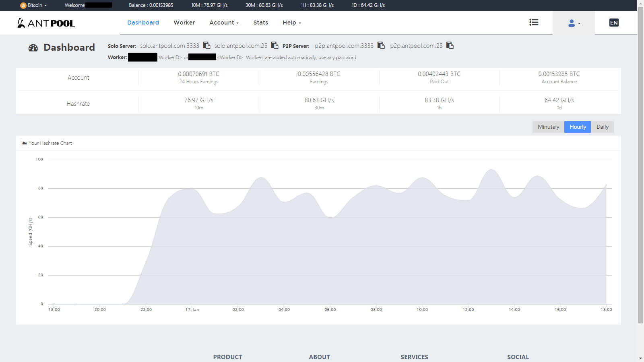
Task: Click the top bar Balance text
Action: pyautogui.click(x=151, y=5)
